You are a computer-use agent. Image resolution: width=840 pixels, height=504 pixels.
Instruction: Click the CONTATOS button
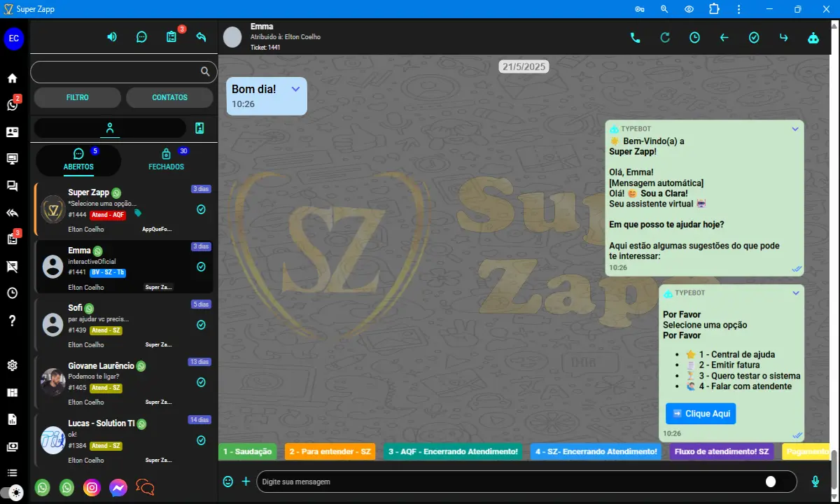tap(170, 97)
